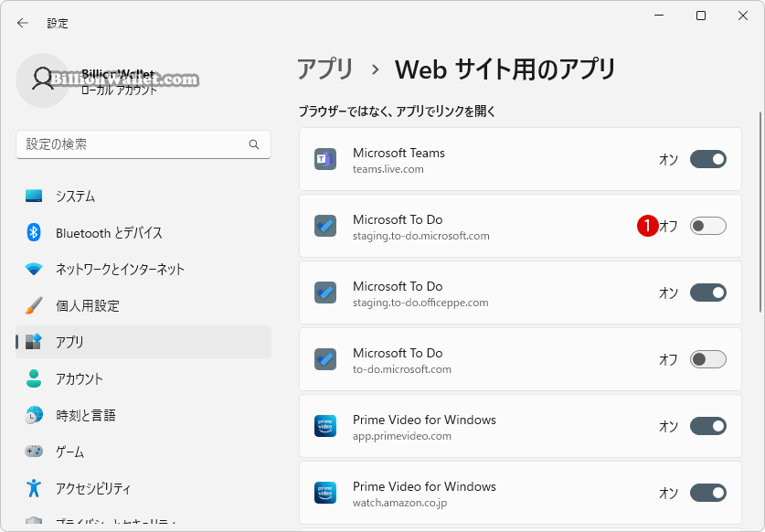Select ネットワークとインターネット category
This screenshot has height=532, width=765.
(x=143, y=269)
